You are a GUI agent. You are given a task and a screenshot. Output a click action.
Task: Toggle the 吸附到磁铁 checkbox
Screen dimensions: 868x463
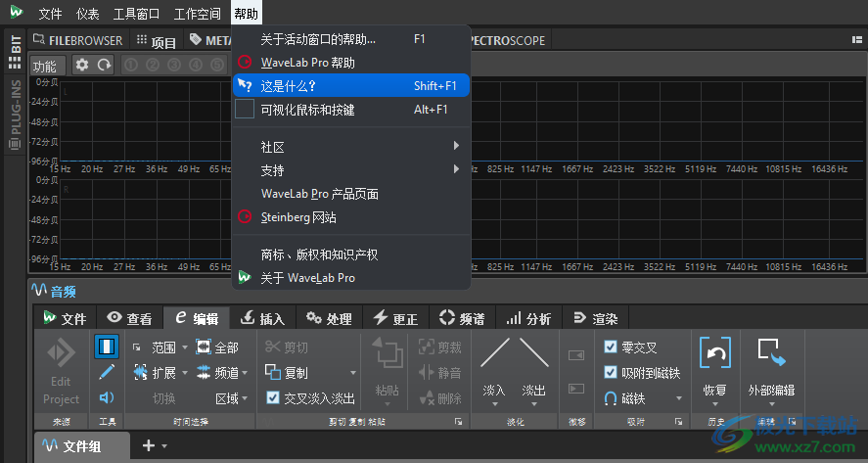611,372
